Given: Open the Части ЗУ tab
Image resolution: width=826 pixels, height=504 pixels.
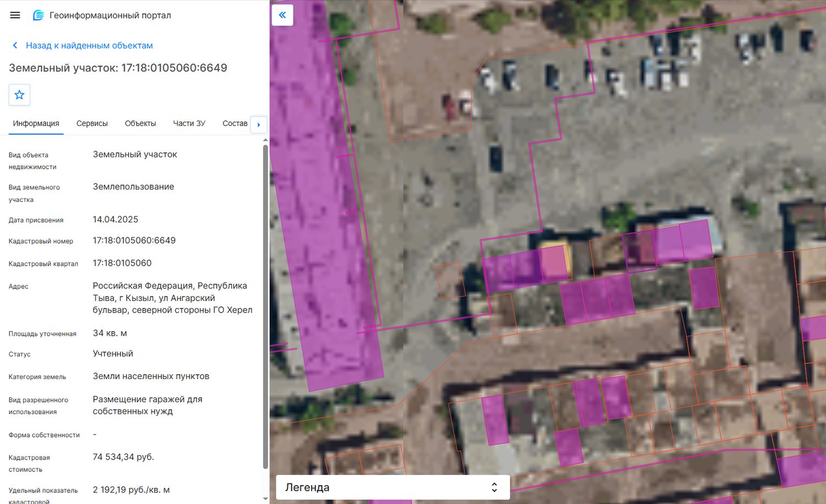Looking at the screenshot, I should (189, 123).
